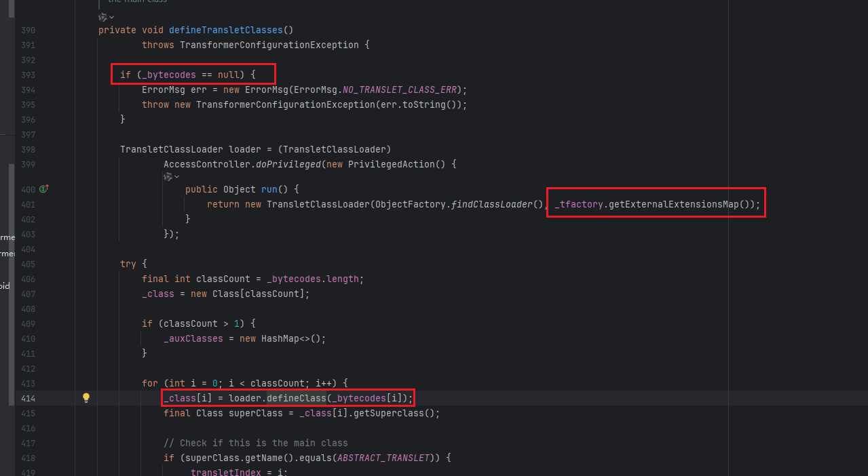Toggle a breakpoint at line number 401

pyautogui.click(x=28, y=204)
